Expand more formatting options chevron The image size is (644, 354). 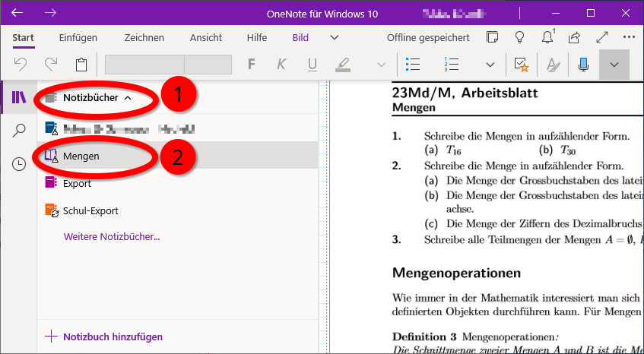click(382, 65)
